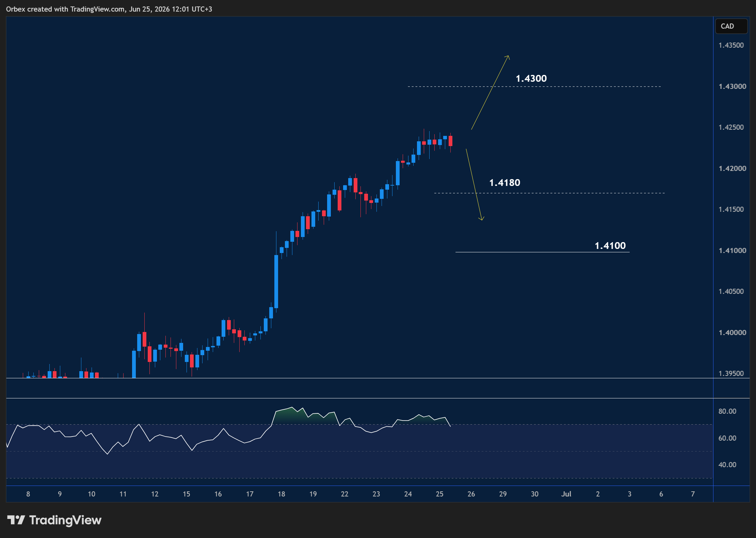Click date label 25 on time axis
Screen dimensions: 756x538
pos(439,494)
